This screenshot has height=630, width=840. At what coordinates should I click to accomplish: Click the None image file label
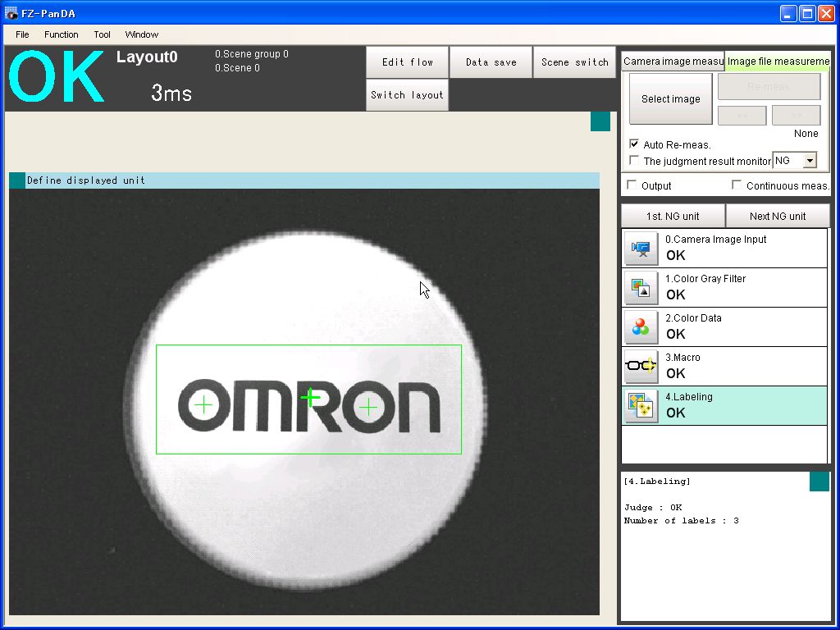pyautogui.click(x=806, y=134)
